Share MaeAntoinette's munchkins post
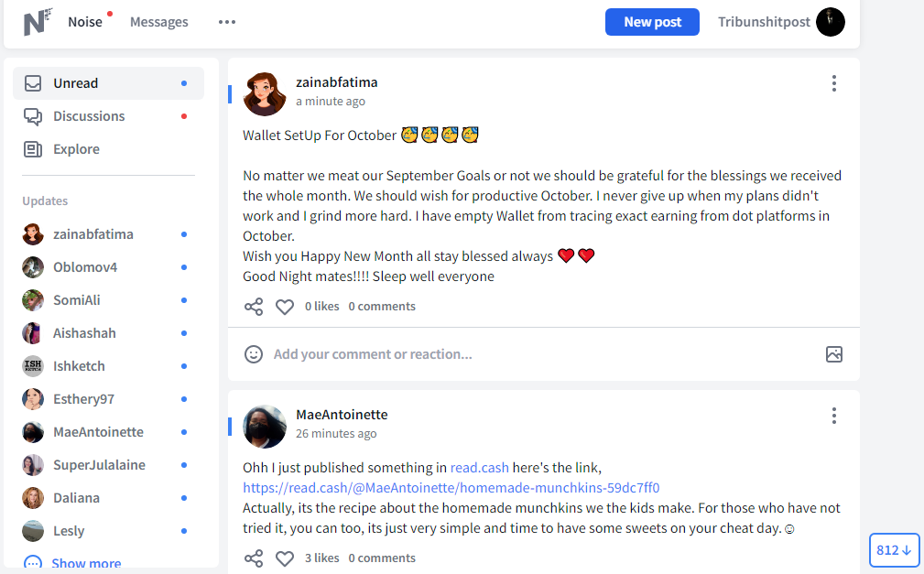924x574 pixels. pyautogui.click(x=254, y=558)
